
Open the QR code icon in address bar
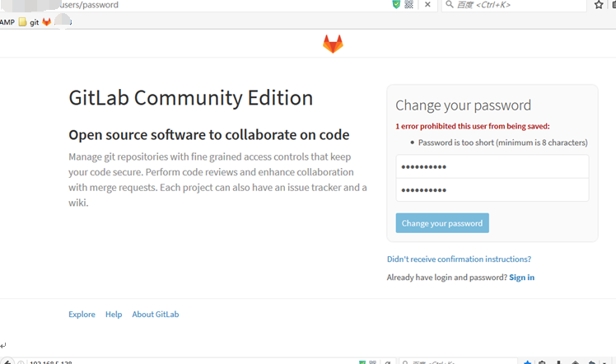point(409,4)
